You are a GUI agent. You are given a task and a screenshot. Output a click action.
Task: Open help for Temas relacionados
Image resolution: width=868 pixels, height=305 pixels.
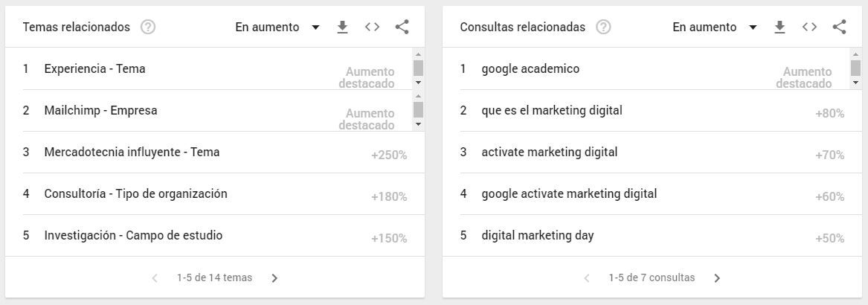click(148, 28)
